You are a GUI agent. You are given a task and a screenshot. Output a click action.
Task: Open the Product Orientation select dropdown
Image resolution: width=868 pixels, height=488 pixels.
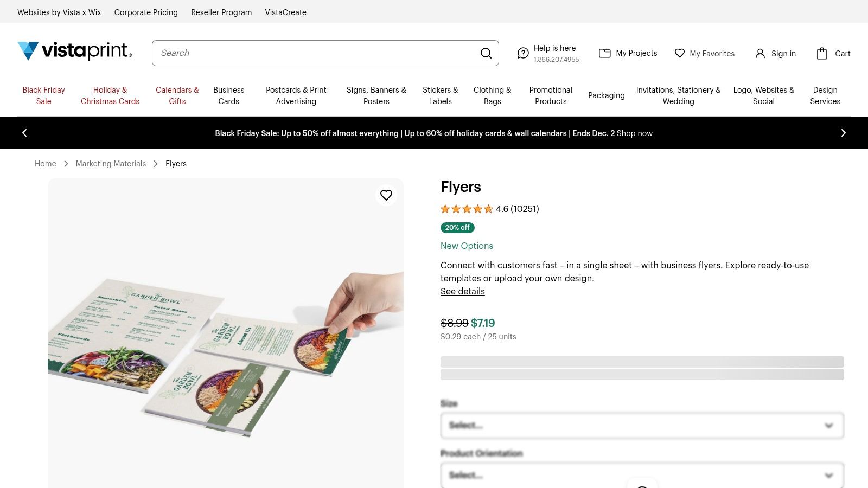tap(642, 475)
